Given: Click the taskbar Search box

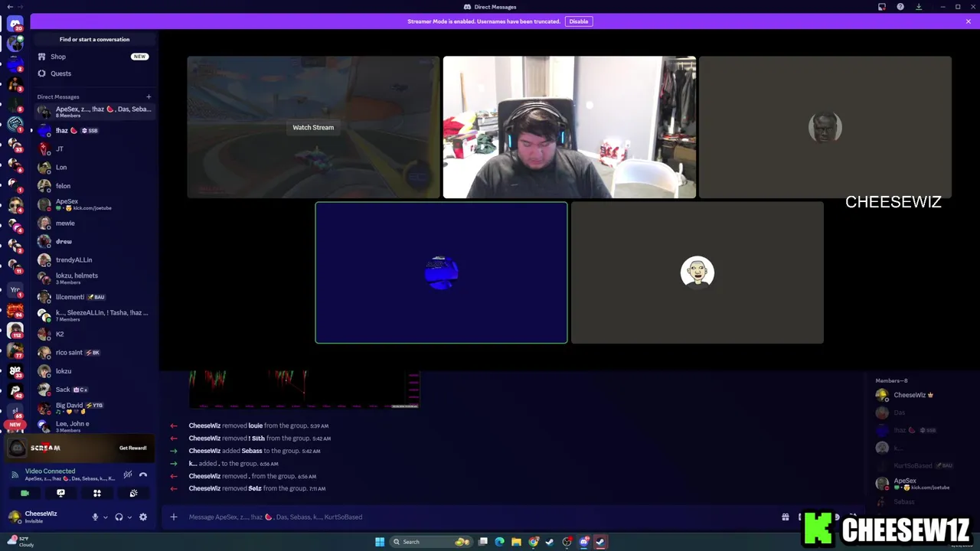Looking at the screenshot, I should 430,542.
